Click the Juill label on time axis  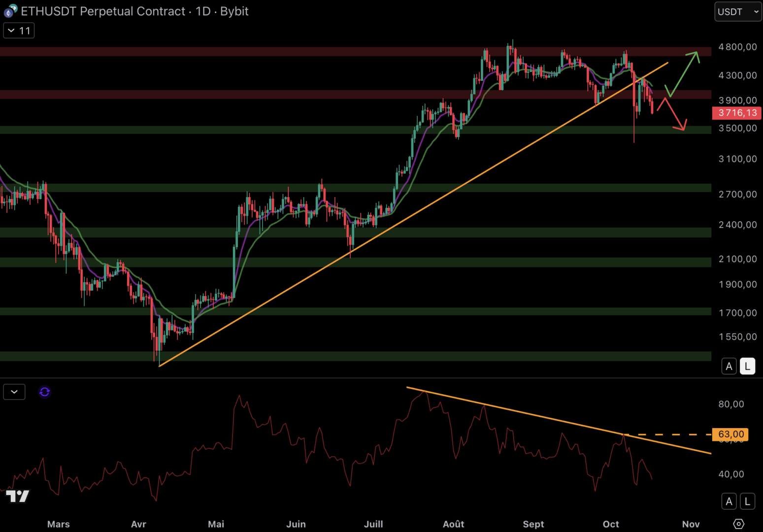coord(373,524)
